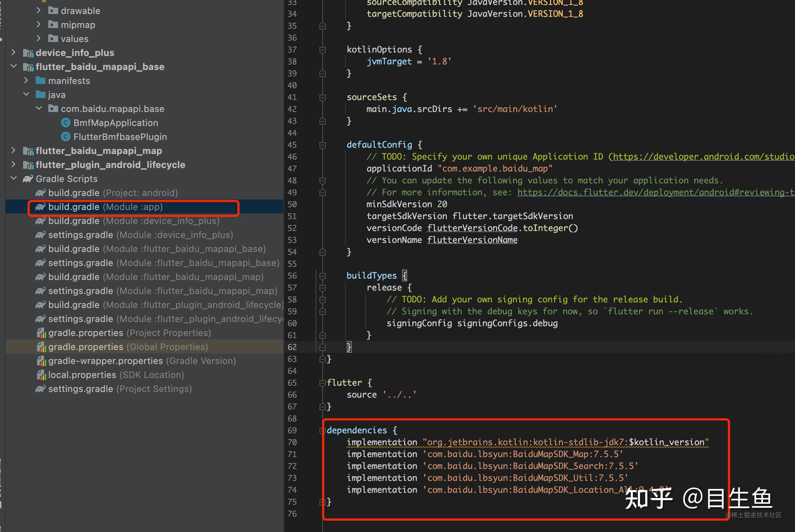Image resolution: width=795 pixels, height=532 pixels.
Task: Click flutter_plugin_android_lifecycle module icon
Action: [28, 165]
